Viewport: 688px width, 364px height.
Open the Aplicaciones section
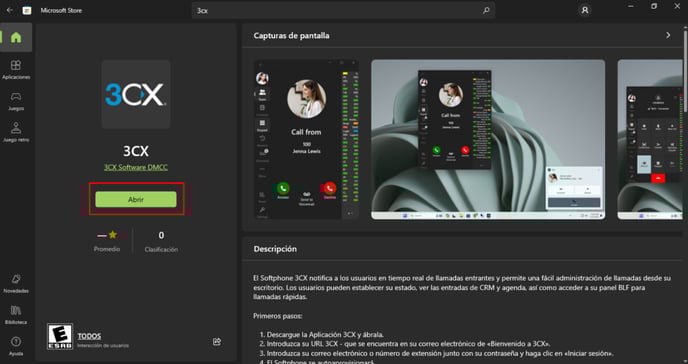pos(16,70)
